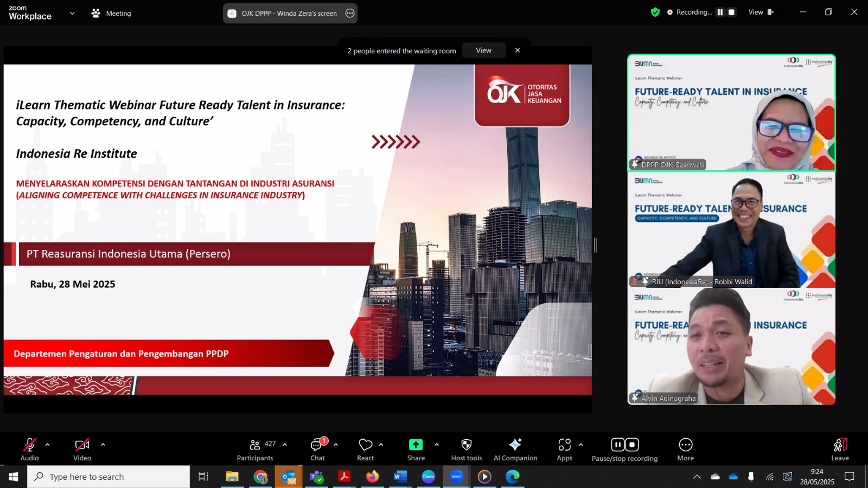Click View in waiting room notification
Viewport: 868px width, 488px height.
tap(483, 50)
